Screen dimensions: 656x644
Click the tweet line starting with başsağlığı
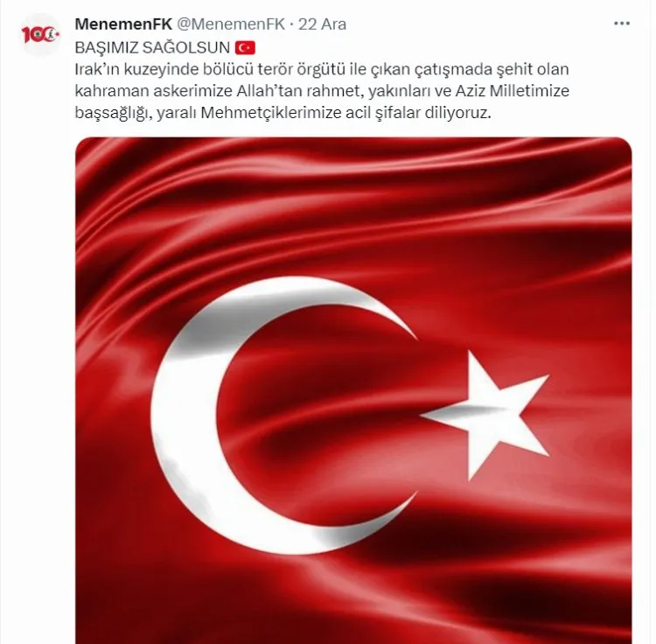[x=283, y=113]
